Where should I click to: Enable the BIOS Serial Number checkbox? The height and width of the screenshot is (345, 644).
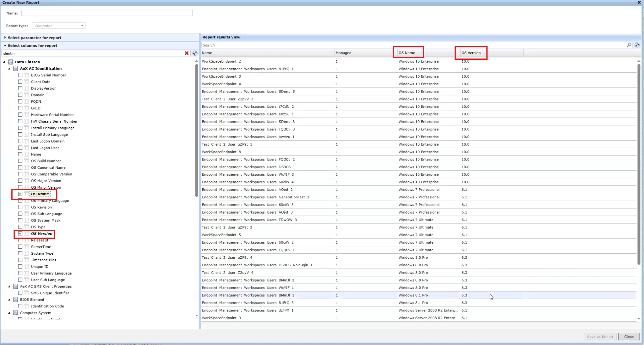tap(20, 75)
